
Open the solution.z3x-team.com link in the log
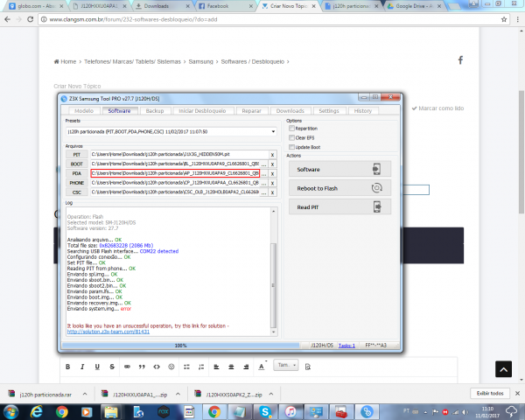[108, 332]
